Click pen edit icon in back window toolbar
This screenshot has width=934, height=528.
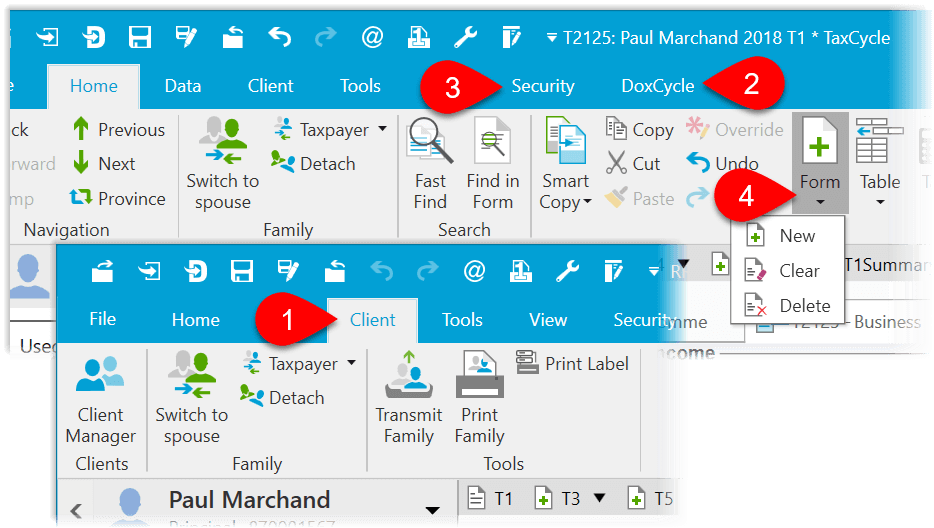(x=186, y=38)
